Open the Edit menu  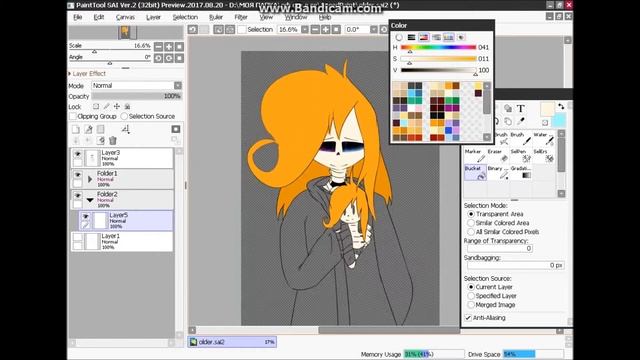tap(99, 17)
